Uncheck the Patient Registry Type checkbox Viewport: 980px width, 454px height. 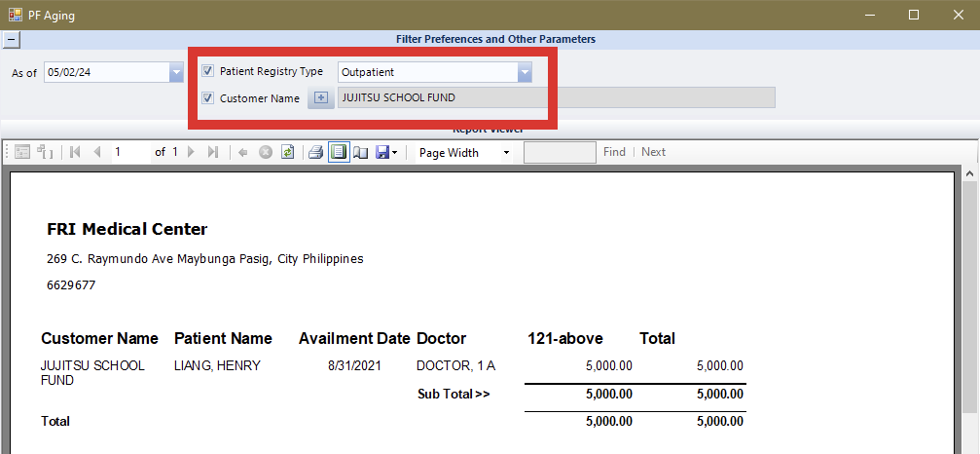coord(207,71)
